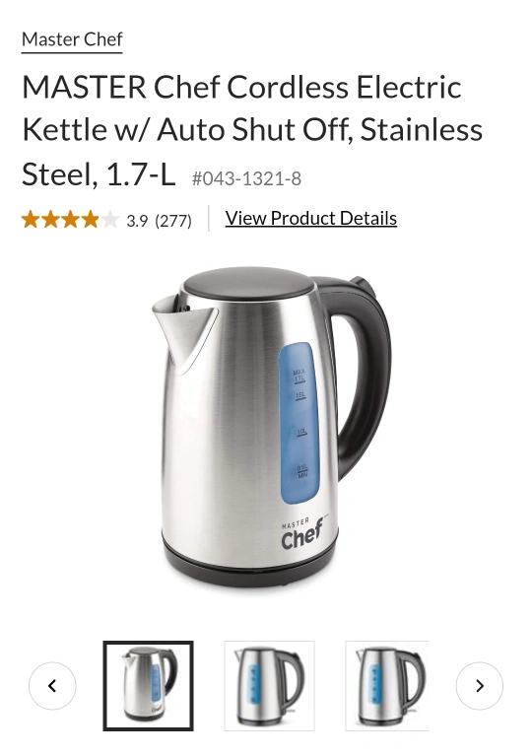
Task: Click the 3.9 rating score
Action: click(137, 221)
